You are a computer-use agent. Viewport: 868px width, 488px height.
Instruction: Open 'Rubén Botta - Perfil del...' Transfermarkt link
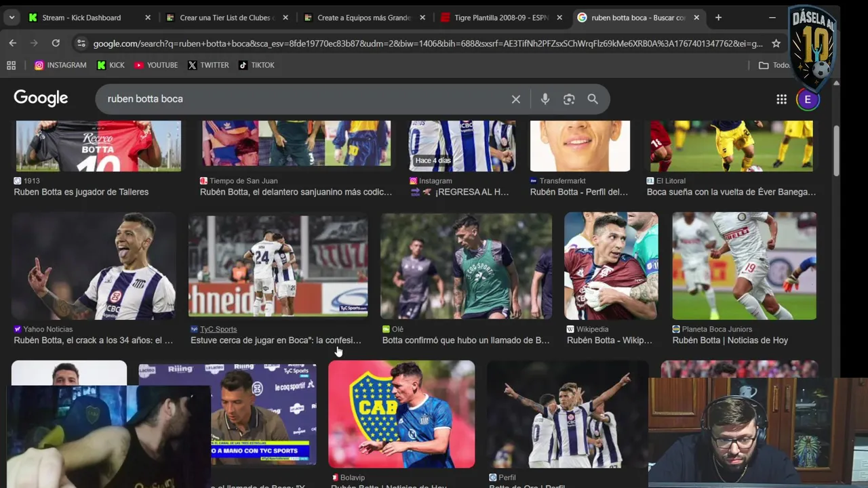click(578, 192)
